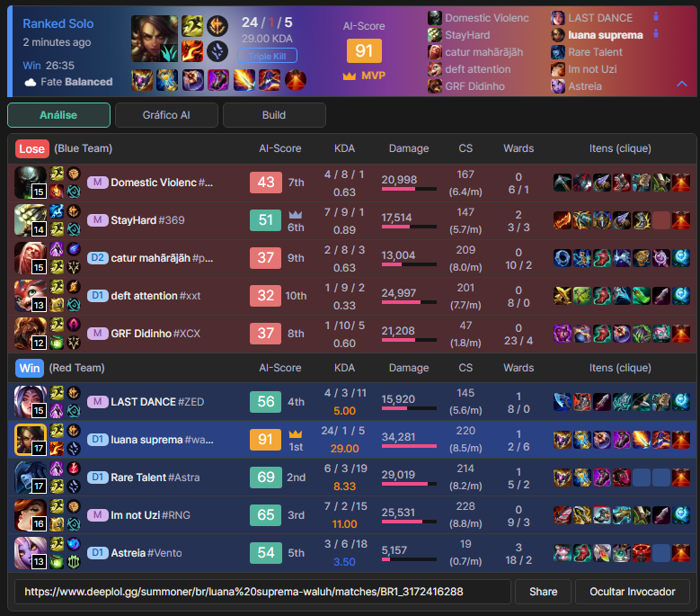Click GRF Didinho's champion portrait in the table
The width and height of the screenshot is (700, 616).
(31, 334)
